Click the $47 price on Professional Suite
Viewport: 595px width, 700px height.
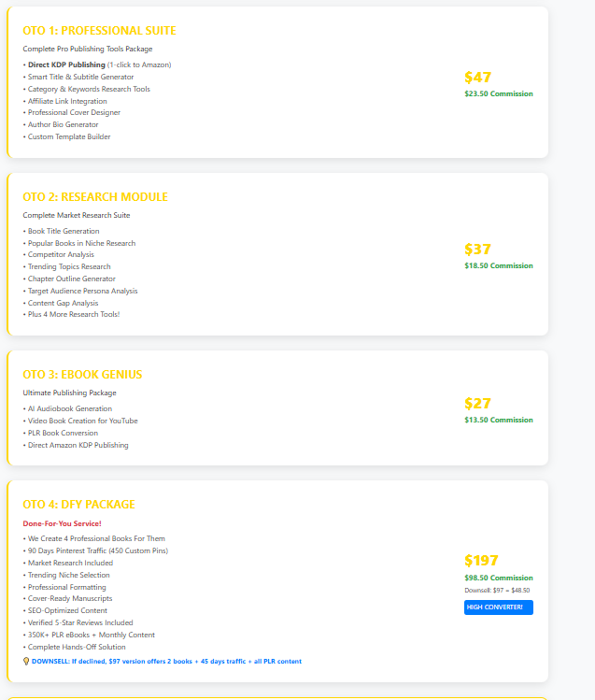(477, 78)
